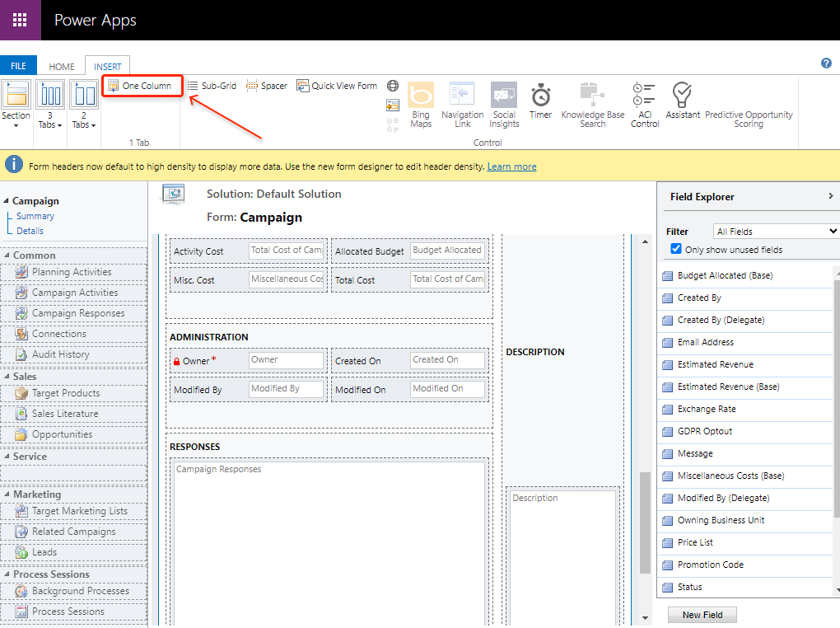Select Related Campaigns navigation item

73,532
